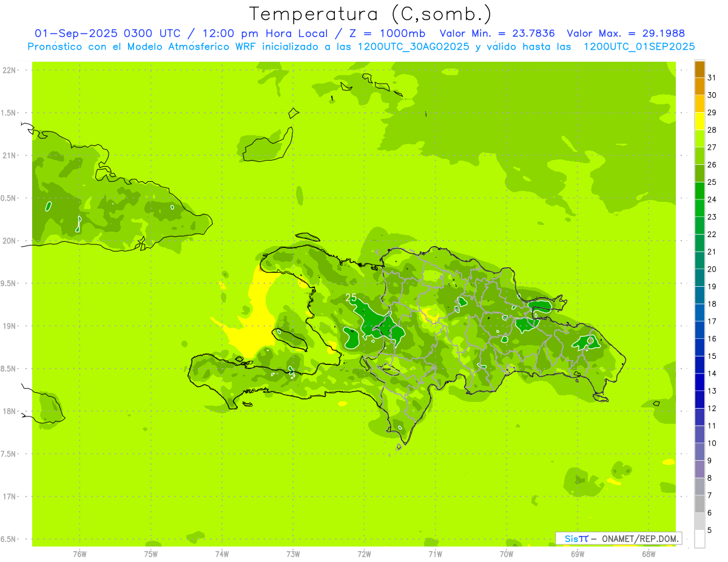Click the '70W' longitude axis label

(x=507, y=554)
